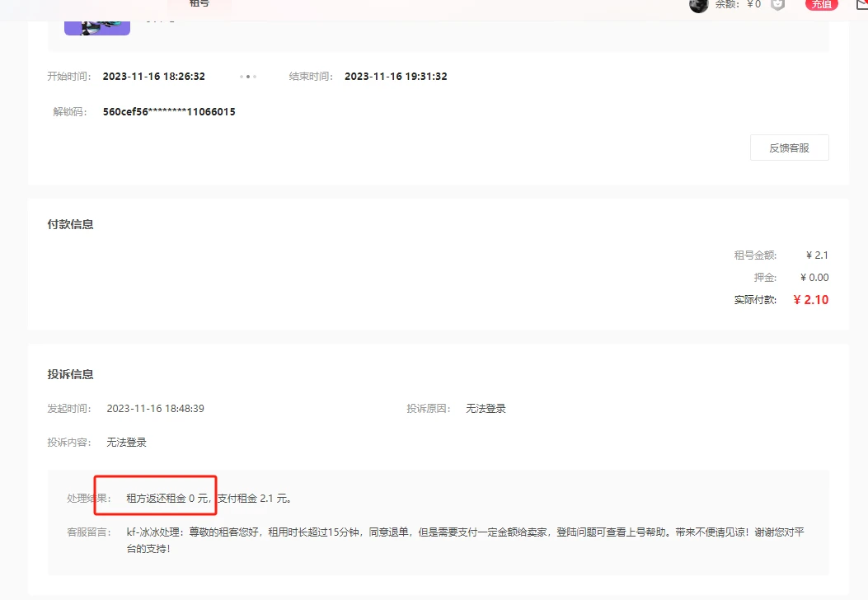Click the 投诉原因 value 无法登录
The width and height of the screenshot is (868, 600).
[486, 409]
